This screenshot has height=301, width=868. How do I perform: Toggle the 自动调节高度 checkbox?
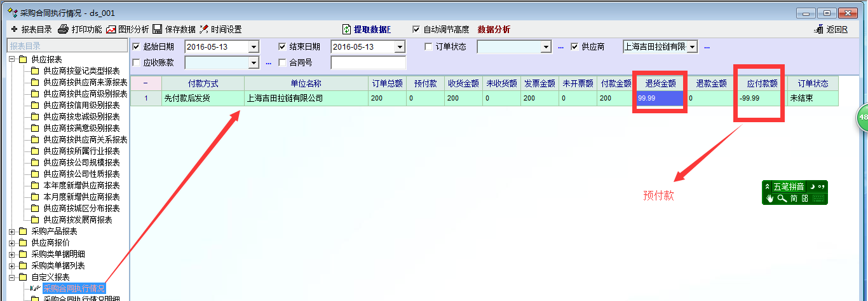click(x=416, y=29)
